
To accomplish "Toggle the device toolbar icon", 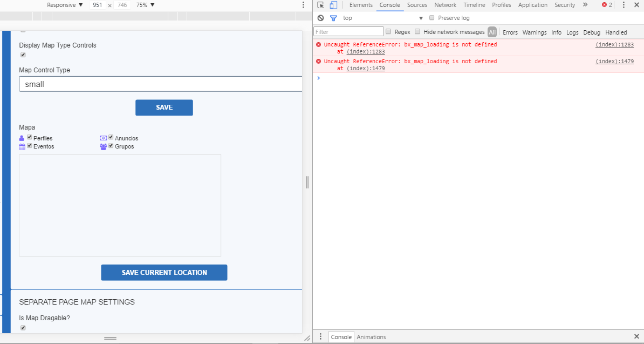I will (x=333, y=5).
